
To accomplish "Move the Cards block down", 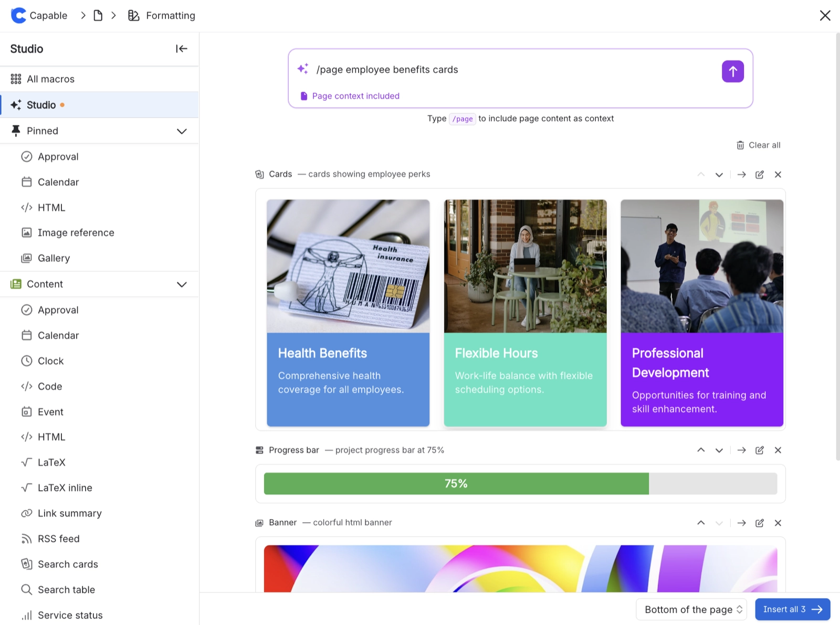I will coord(719,175).
